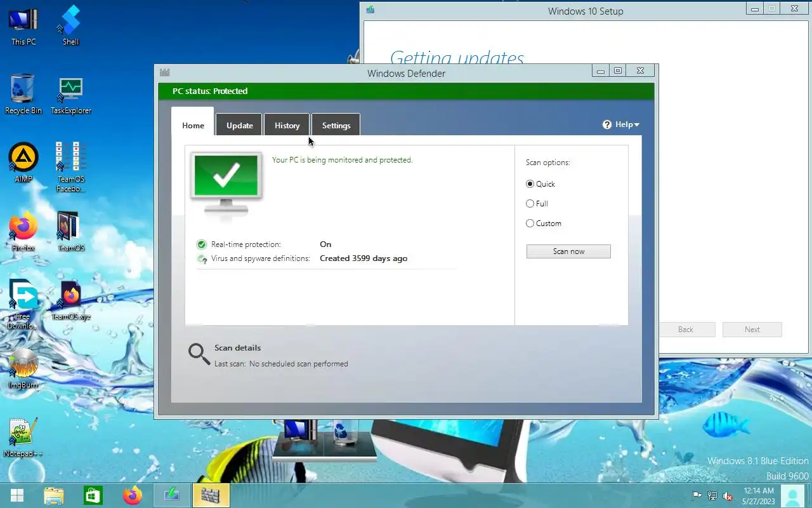Open the network tray icon

point(712,496)
